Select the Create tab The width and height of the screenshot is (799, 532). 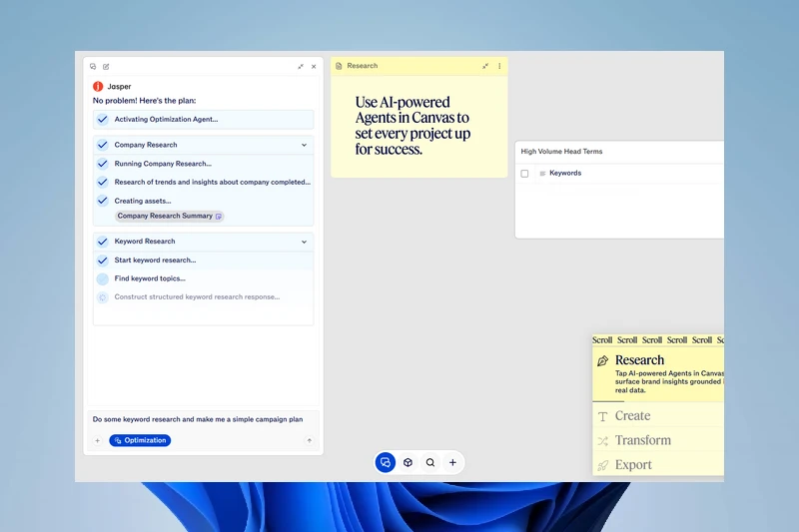(632, 416)
